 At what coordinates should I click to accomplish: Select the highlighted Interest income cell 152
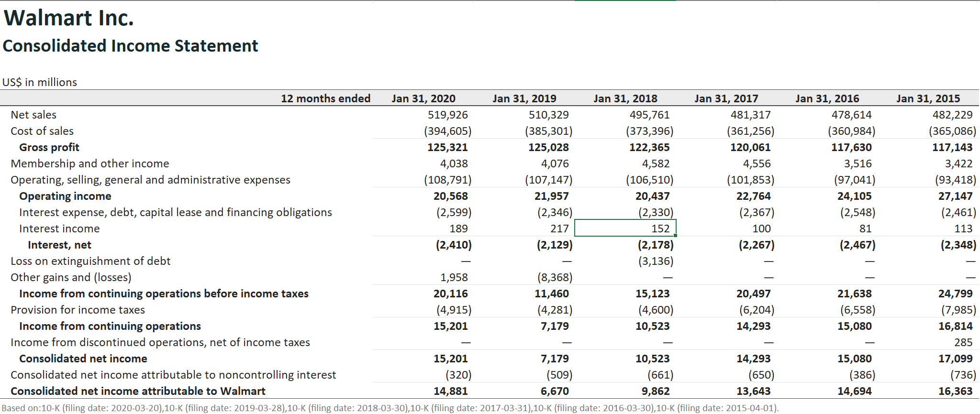click(x=625, y=228)
